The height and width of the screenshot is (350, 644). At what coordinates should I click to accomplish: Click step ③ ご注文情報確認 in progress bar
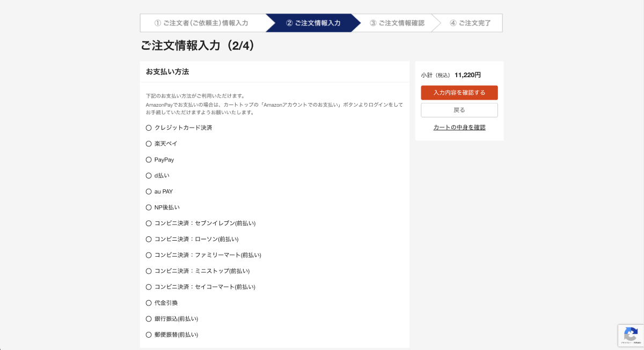[397, 23]
